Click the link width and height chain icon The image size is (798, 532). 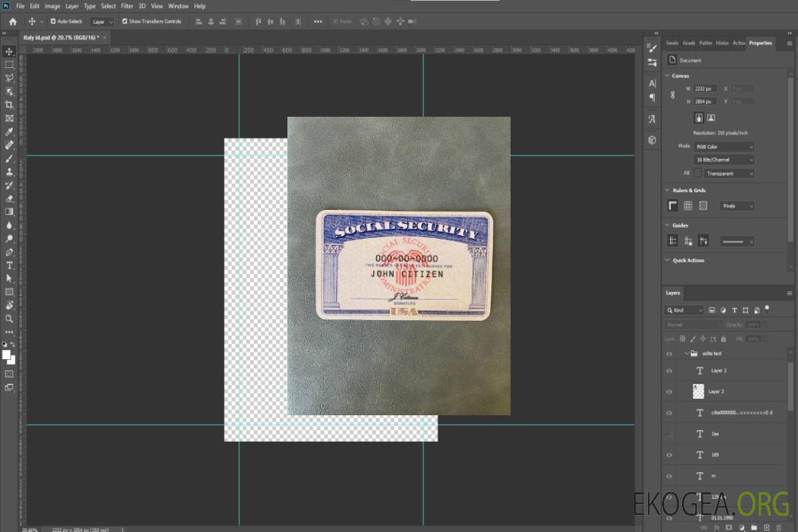click(673, 95)
